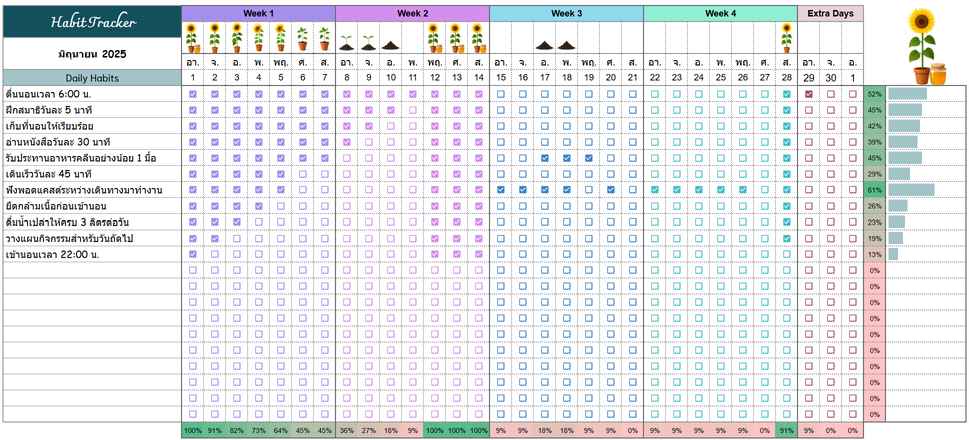Check ตื่นนอนเวลา 6:00 น. for day 22
The height and width of the screenshot is (440, 969).
654,94
